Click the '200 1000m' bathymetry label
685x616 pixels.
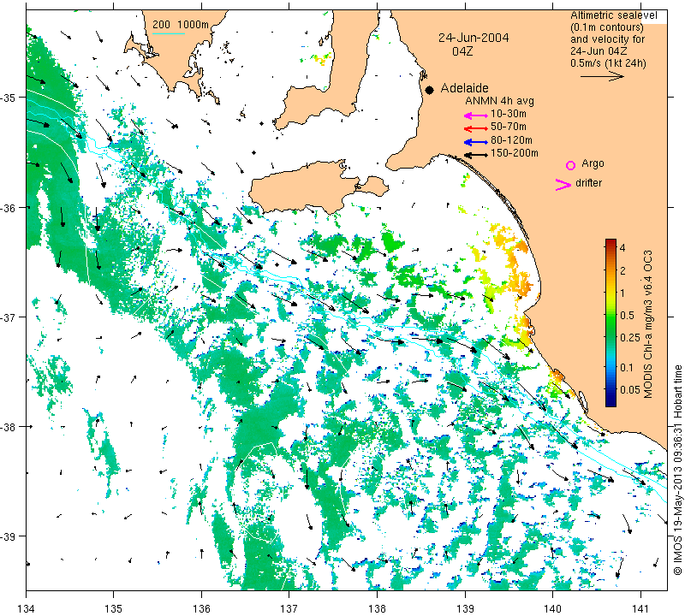click(x=181, y=25)
